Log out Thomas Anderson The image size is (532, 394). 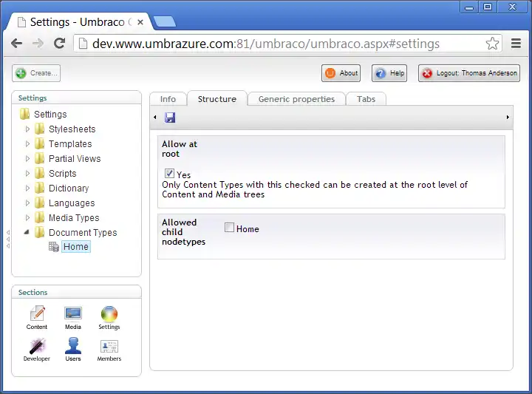pyautogui.click(x=469, y=73)
